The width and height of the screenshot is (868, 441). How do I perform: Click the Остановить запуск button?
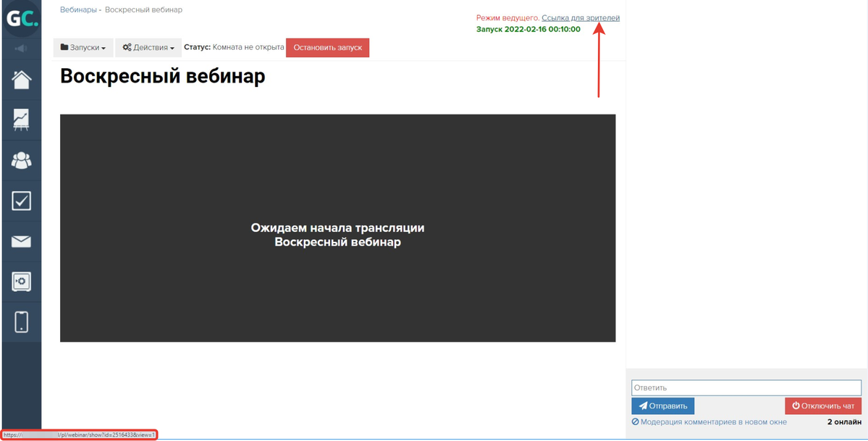point(328,48)
